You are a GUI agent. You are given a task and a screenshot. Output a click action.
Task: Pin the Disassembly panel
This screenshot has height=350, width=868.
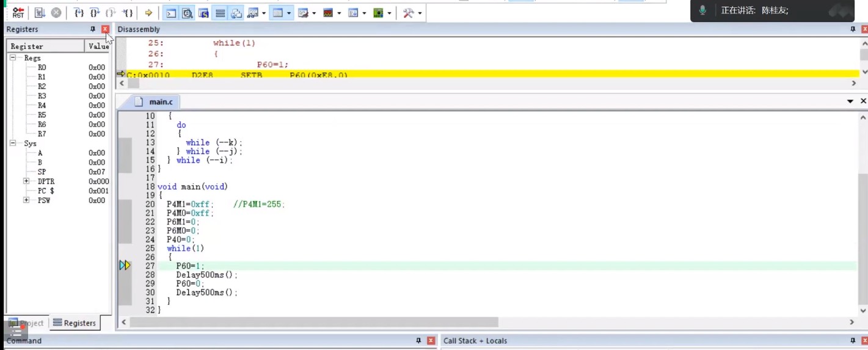point(853,29)
